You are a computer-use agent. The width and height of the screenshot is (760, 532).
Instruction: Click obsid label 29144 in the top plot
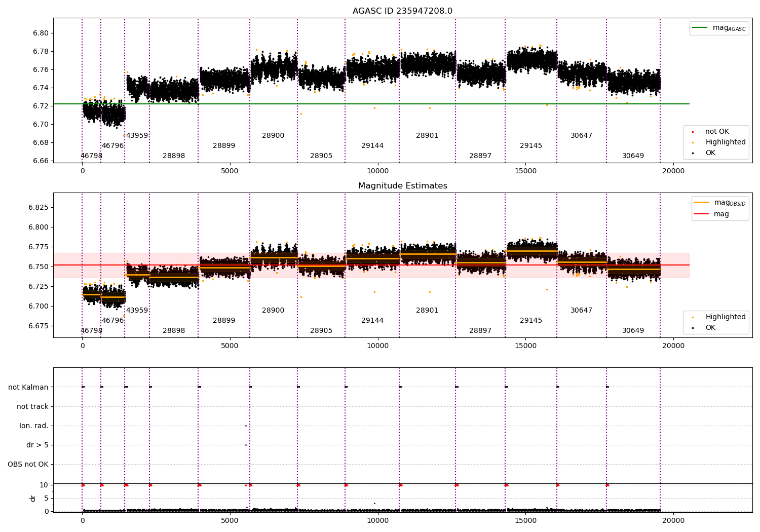coord(372,146)
